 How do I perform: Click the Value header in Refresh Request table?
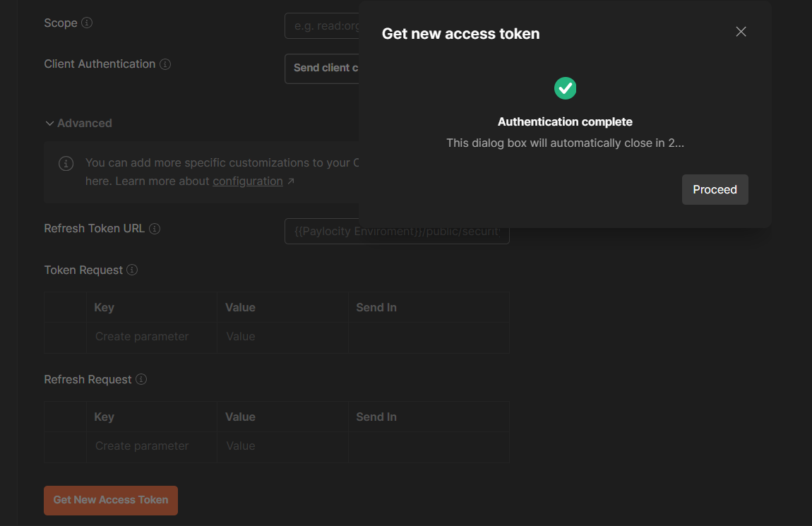click(240, 417)
